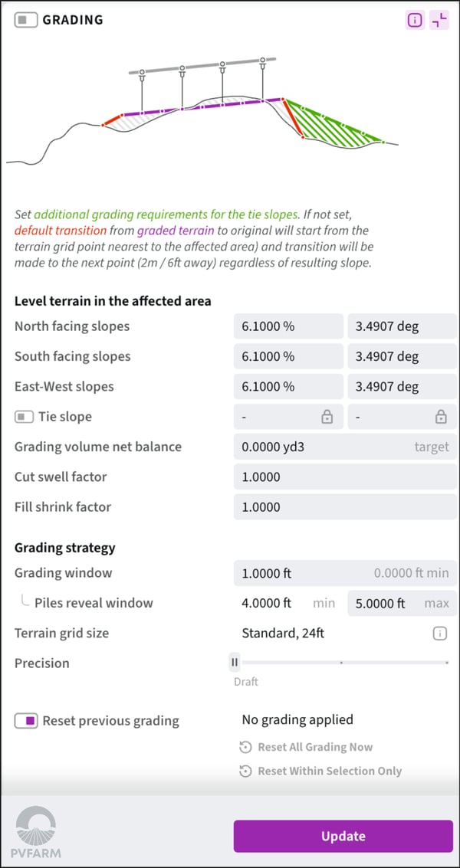This screenshot has width=460, height=868.
Task: Open Terrain grid size info icon
Action: pos(440,633)
